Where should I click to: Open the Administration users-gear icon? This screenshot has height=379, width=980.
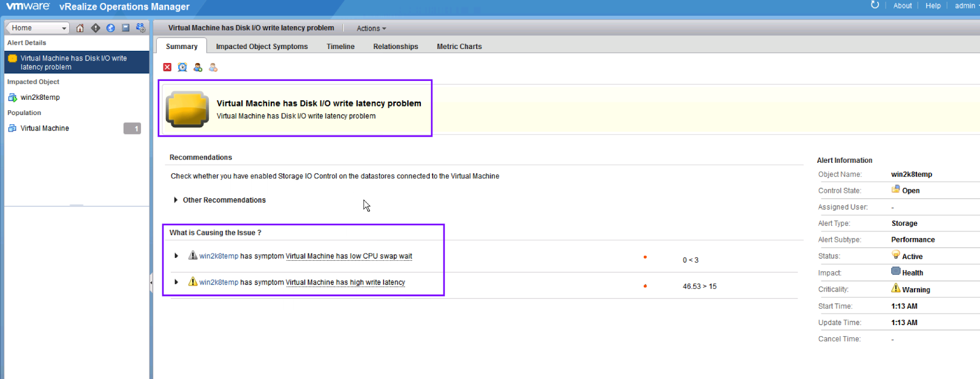click(141, 28)
